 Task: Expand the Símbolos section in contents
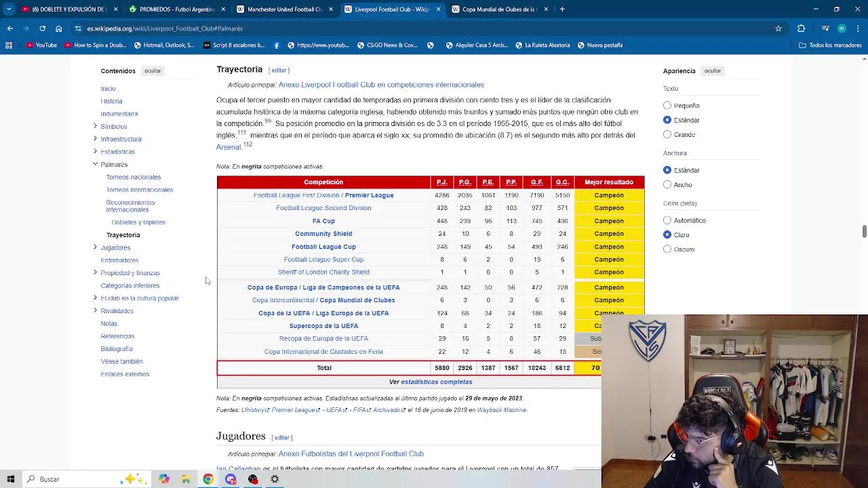point(95,126)
